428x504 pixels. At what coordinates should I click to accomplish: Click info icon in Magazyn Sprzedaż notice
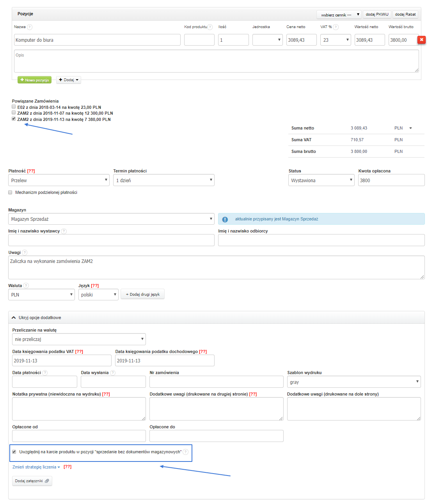(x=225, y=219)
